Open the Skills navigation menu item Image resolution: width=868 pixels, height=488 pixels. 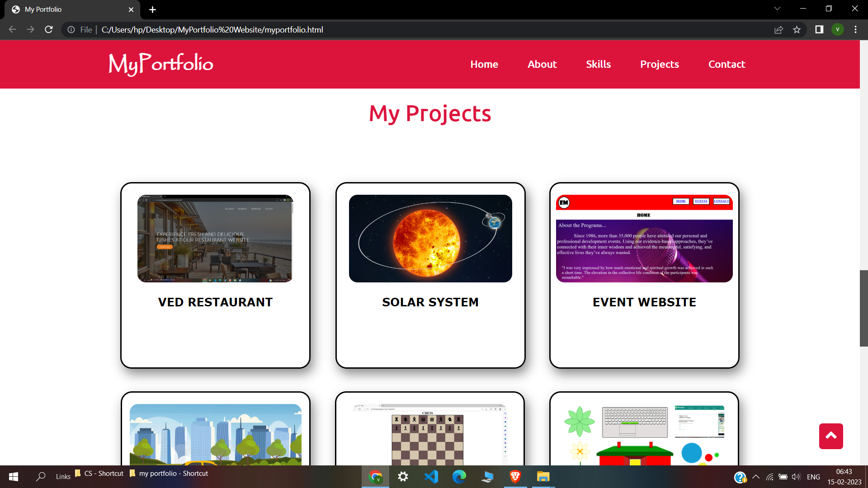[x=598, y=64]
